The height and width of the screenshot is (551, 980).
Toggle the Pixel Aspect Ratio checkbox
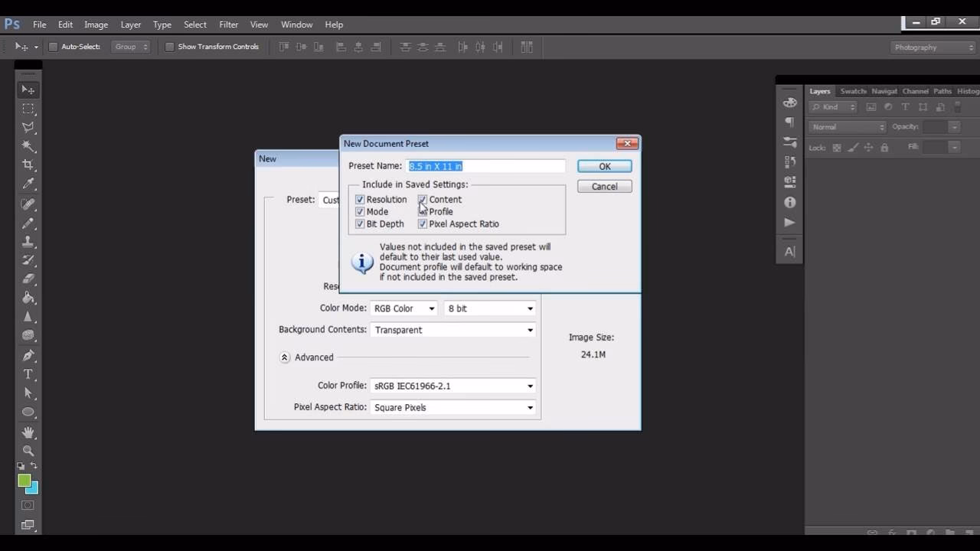(x=423, y=223)
